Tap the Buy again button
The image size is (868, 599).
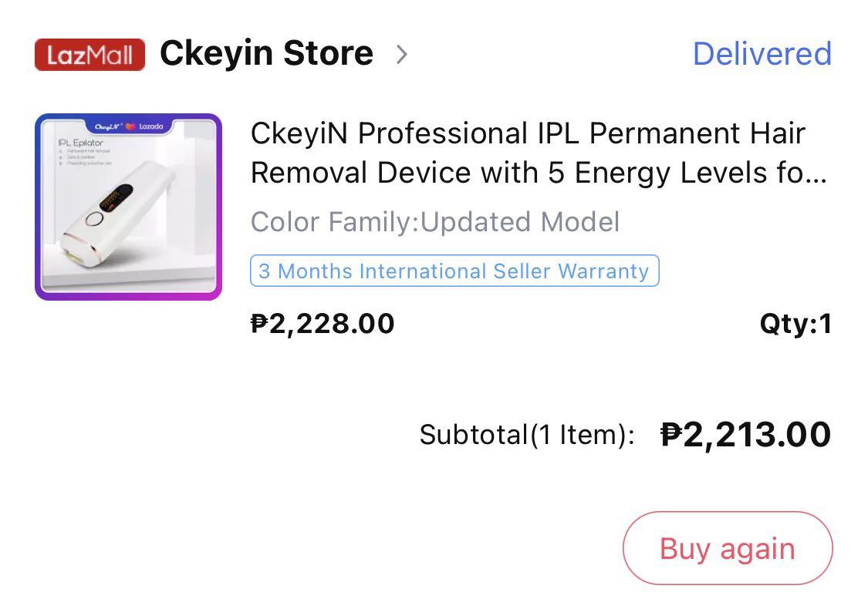pyautogui.click(x=726, y=548)
